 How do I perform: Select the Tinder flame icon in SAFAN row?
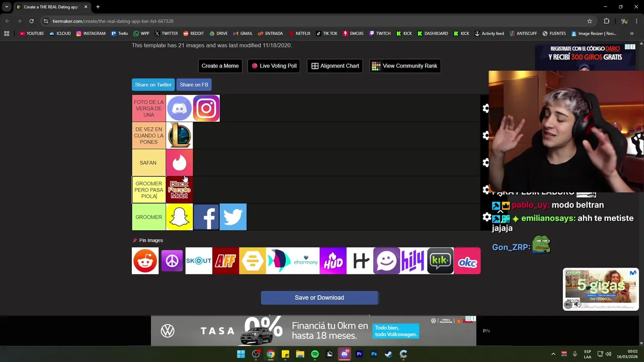click(179, 162)
